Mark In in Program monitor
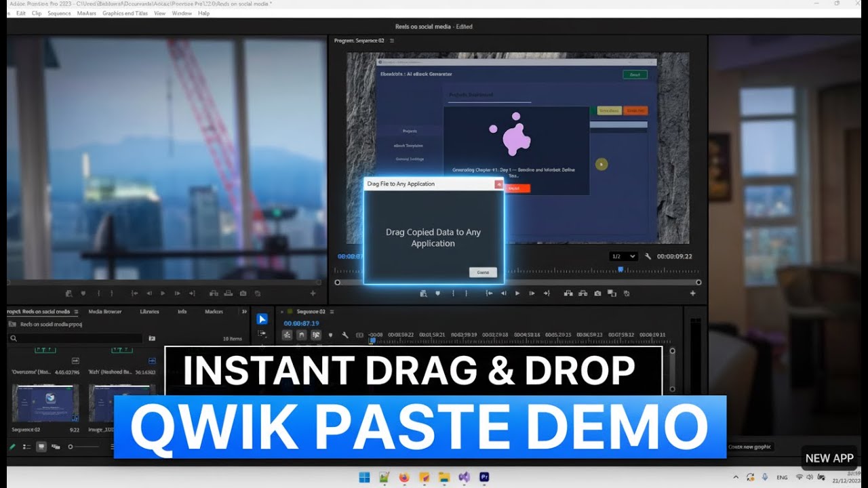This screenshot has width=868, height=488. [x=452, y=293]
